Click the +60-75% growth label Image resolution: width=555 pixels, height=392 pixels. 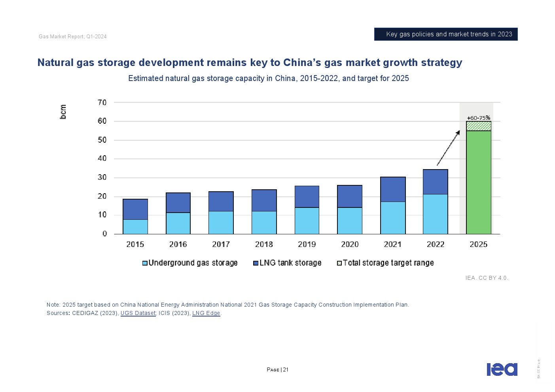click(x=478, y=118)
